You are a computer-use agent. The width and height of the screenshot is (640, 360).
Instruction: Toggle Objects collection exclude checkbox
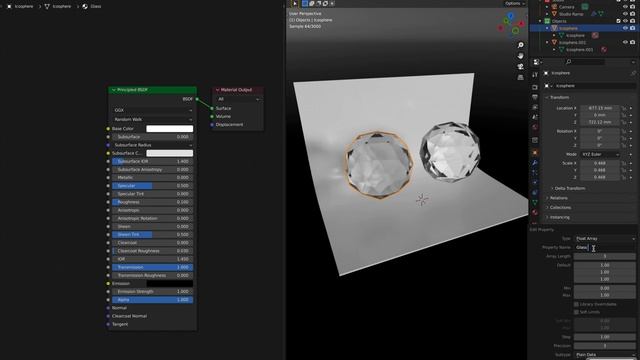(x=618, y=21)
